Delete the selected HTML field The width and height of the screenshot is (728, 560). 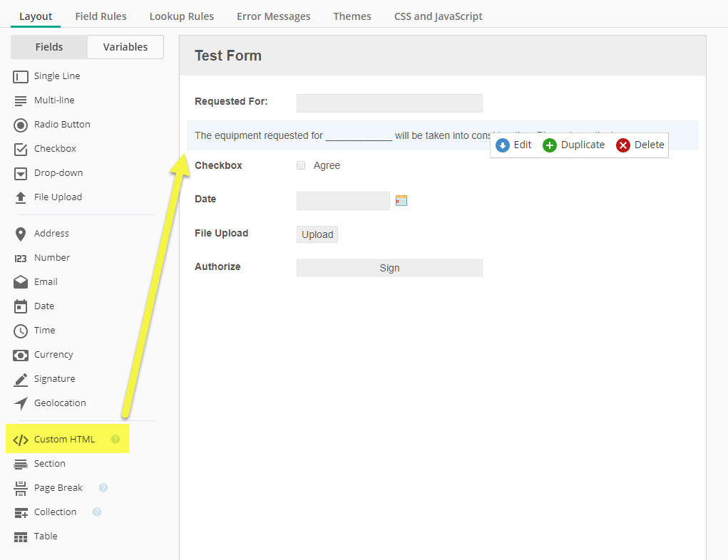(640, 145)
